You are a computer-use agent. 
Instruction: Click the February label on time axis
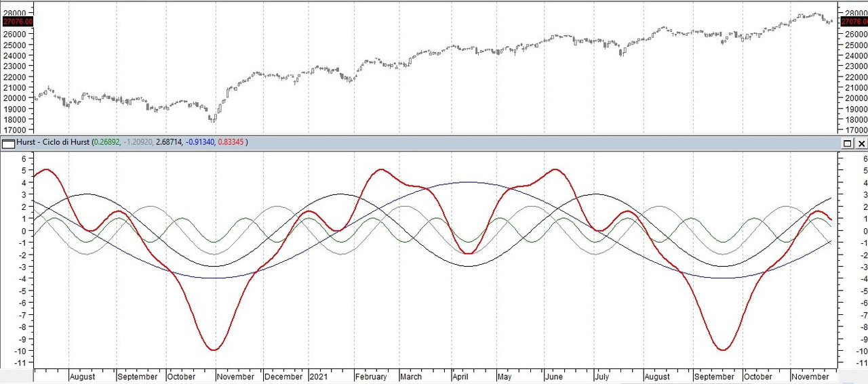371,377
